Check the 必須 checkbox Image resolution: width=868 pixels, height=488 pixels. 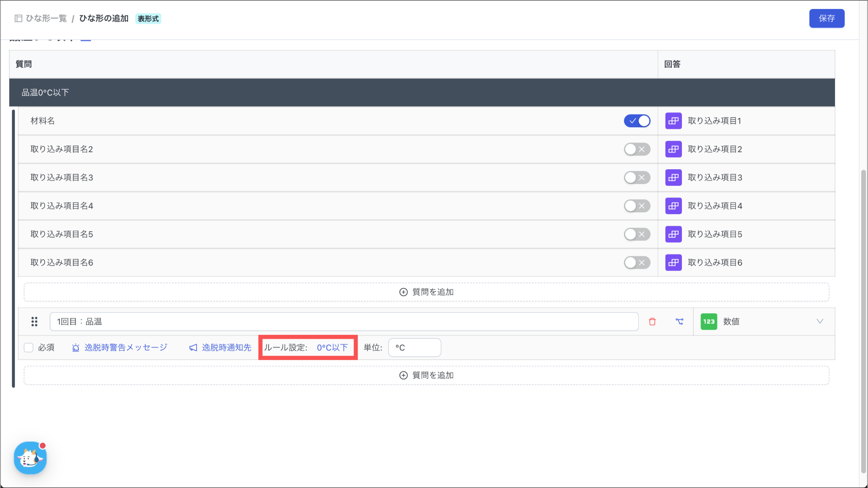point(29,348)
